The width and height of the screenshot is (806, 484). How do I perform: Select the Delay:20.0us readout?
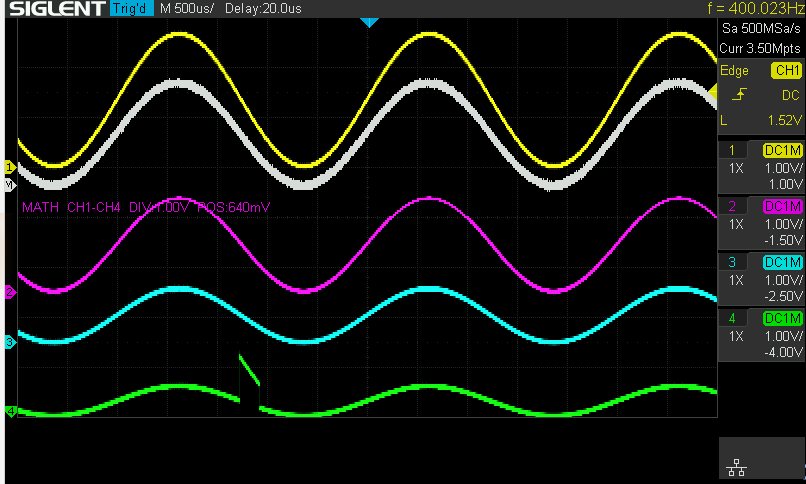point(263,9)
